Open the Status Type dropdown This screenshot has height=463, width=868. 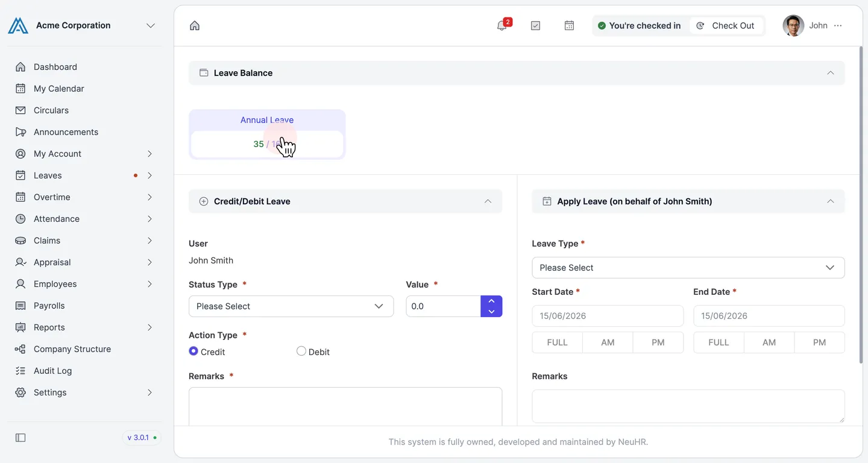pos(291,306)
